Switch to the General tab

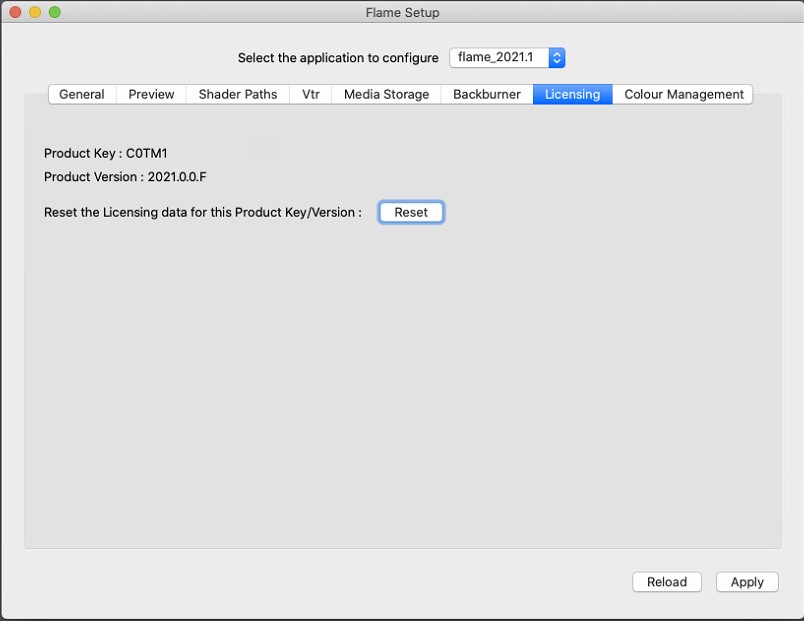pyautogui.click(x=82, y=94)
